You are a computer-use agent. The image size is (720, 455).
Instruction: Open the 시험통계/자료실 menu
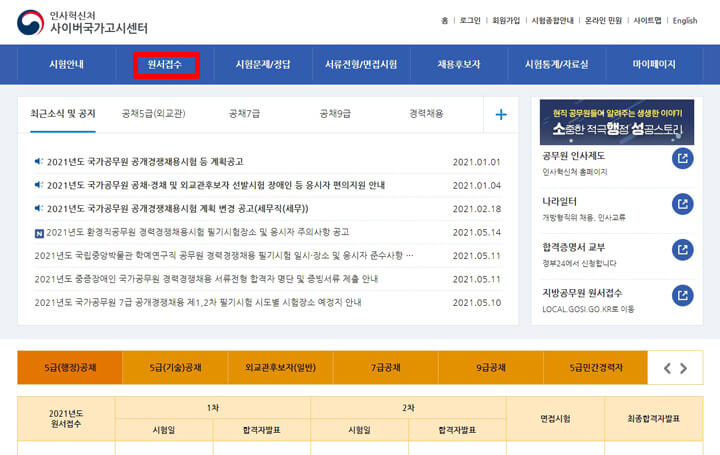pos(557,65)
